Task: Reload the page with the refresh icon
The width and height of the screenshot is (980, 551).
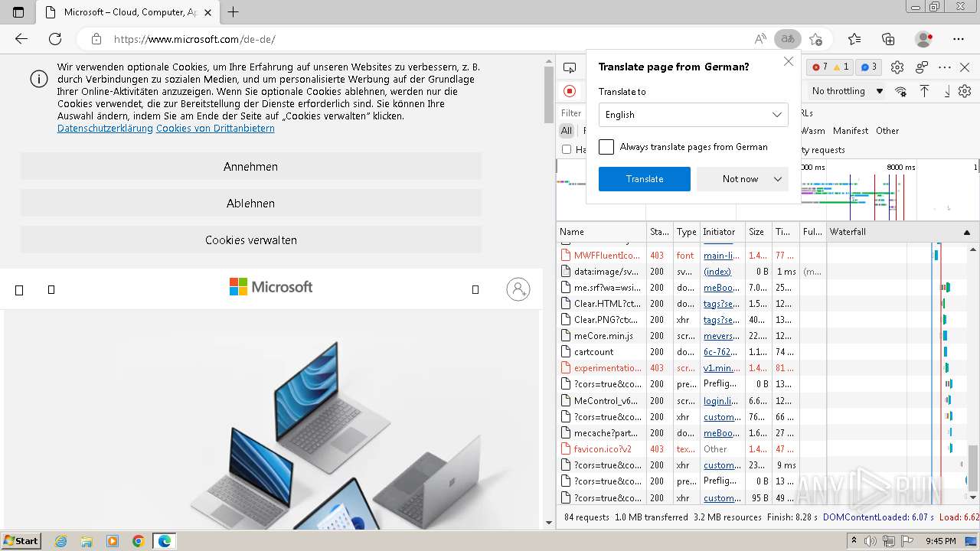Action: tap(55, 39)
